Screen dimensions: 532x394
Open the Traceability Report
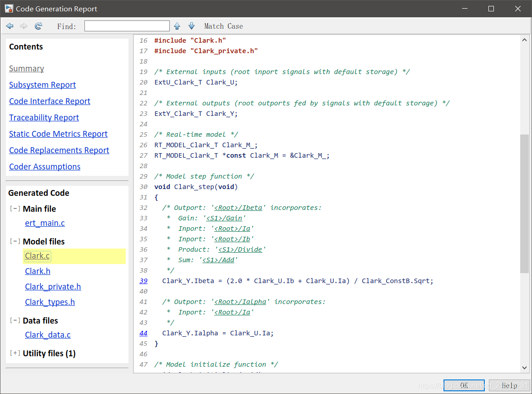(x=44, y=117)
